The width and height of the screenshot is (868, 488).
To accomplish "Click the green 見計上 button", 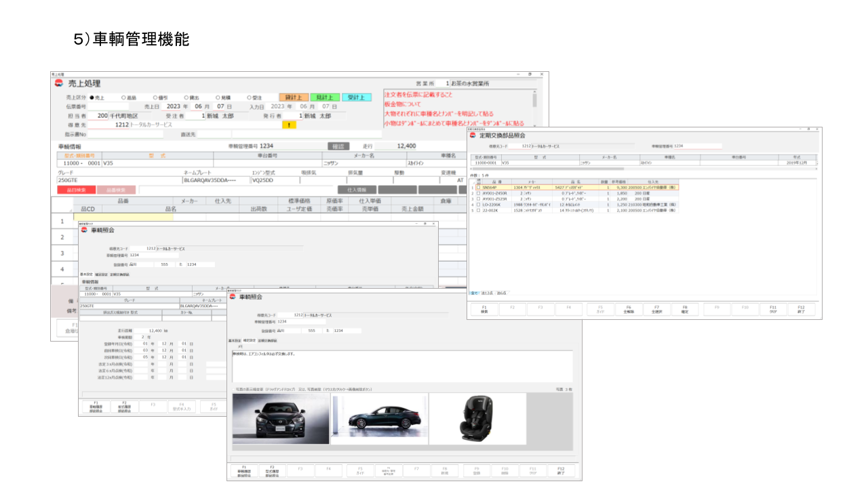I will [325, 98].
